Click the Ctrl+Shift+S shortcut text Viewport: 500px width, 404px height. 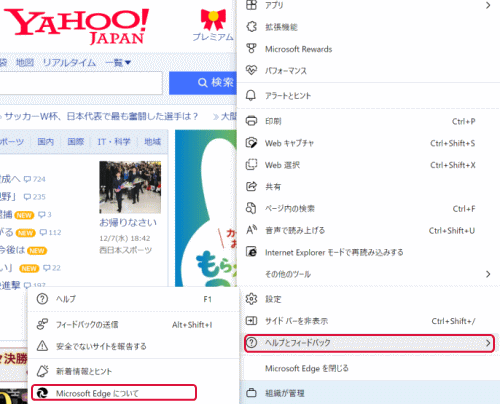coord(452,143)
